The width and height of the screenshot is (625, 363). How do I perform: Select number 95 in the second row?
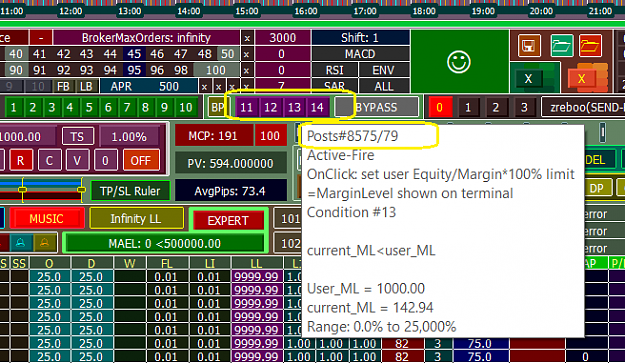click(x=134, y=71)
